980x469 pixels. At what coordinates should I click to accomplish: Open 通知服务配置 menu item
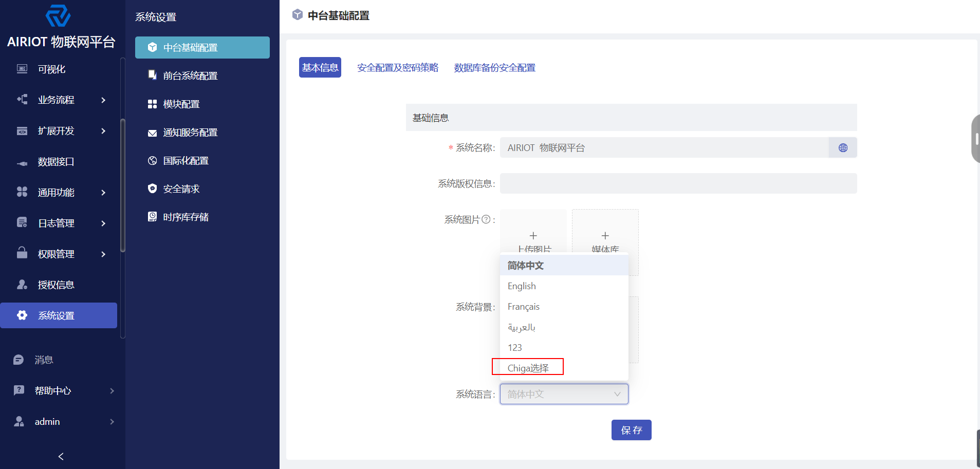202,132
